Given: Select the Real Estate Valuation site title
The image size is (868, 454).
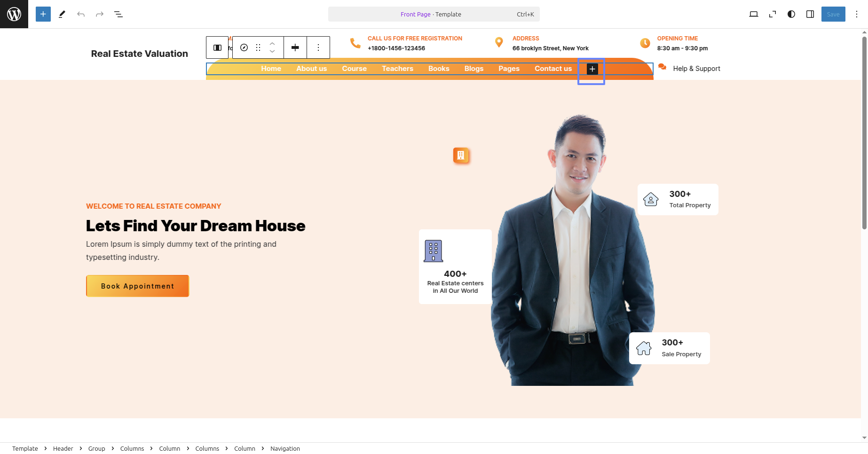Looking at the screenshot, I should tap(140, 54).
